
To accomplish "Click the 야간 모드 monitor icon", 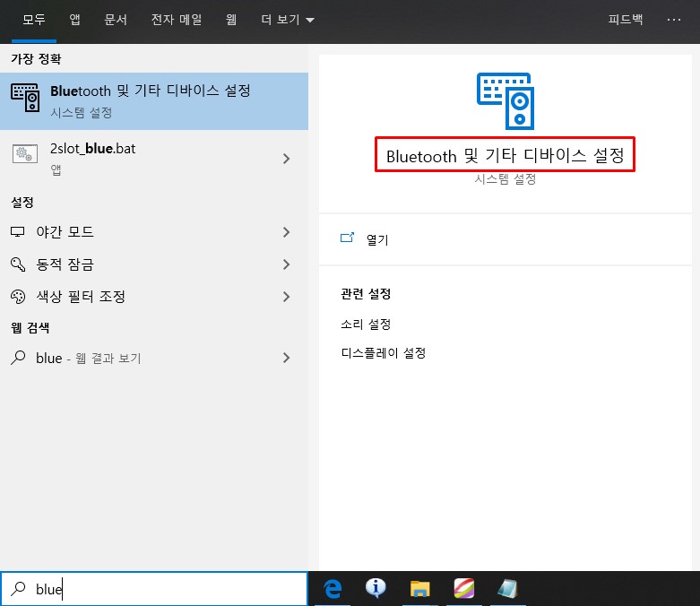I will point(17,232).
